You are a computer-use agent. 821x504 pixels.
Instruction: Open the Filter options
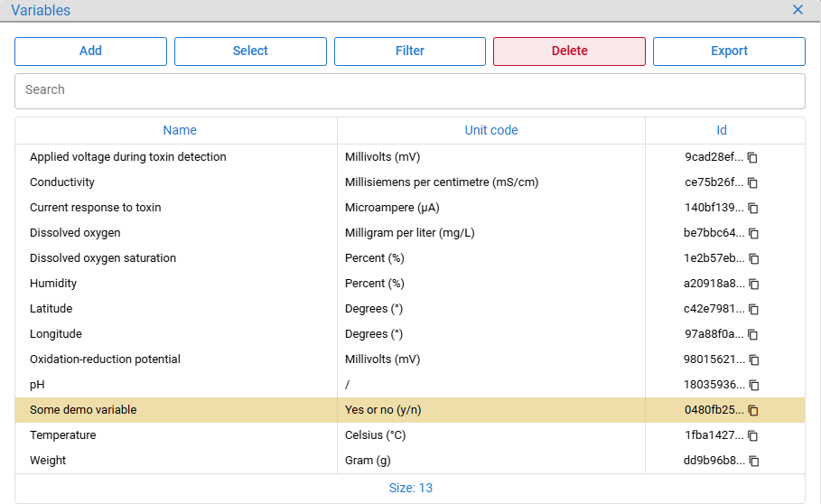pyautogui.click(x=410, y=51)
